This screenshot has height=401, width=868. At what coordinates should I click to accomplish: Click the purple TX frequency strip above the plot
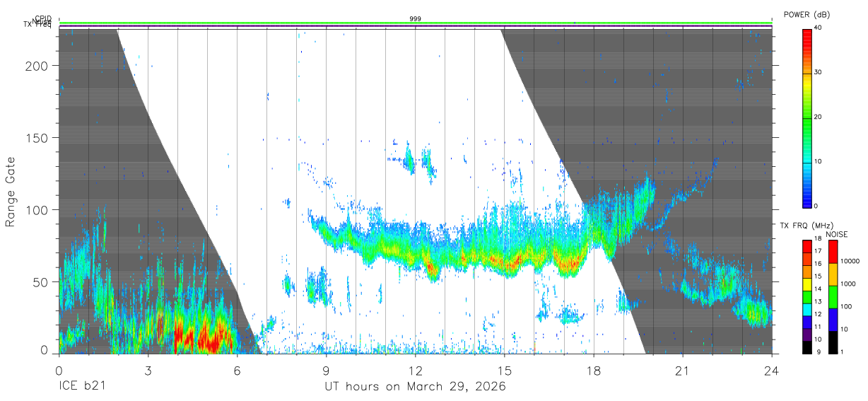coord(416,26)
